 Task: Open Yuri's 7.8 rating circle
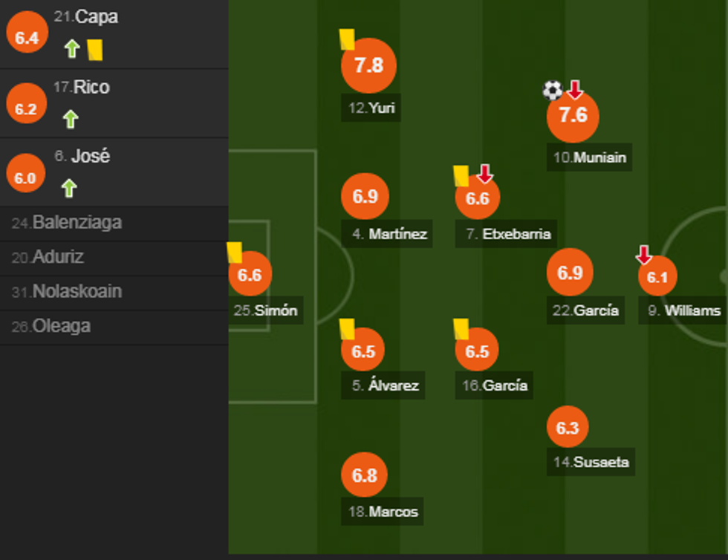(x=368, y=65)
